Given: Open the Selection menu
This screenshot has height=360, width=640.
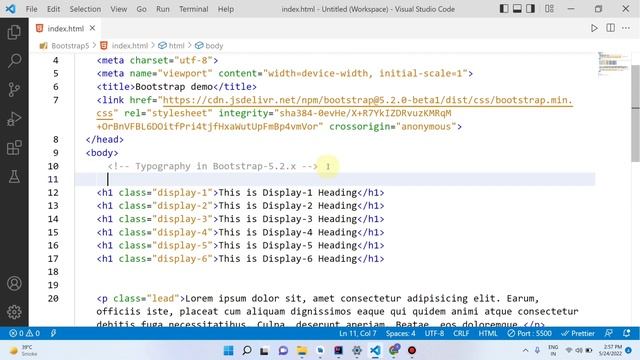Looking at the screenshot, I should click(x=85, y=9).
